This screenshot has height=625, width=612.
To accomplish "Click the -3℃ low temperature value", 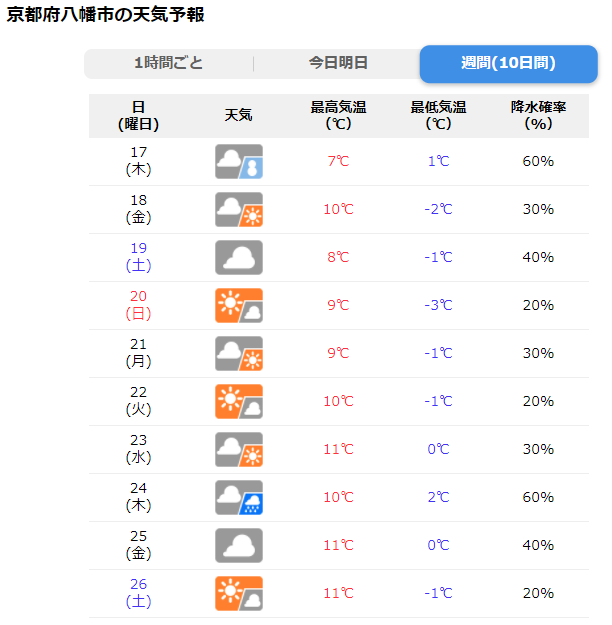I will [x=439, y=305].
